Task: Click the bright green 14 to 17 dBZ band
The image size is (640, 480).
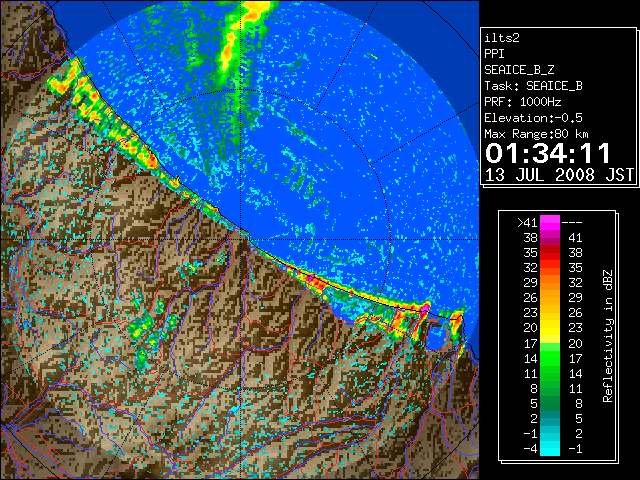Action: [x=550, y=358]
